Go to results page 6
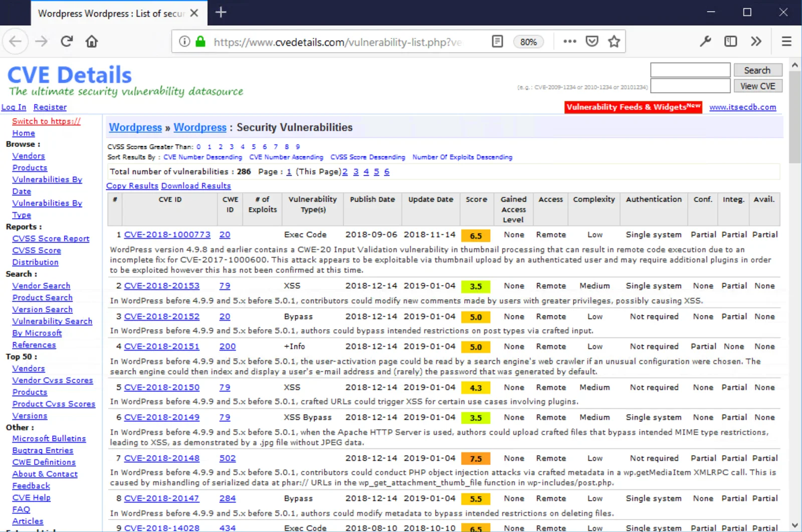The height and width of the screenshot is (532, 802). click(386, 172)
